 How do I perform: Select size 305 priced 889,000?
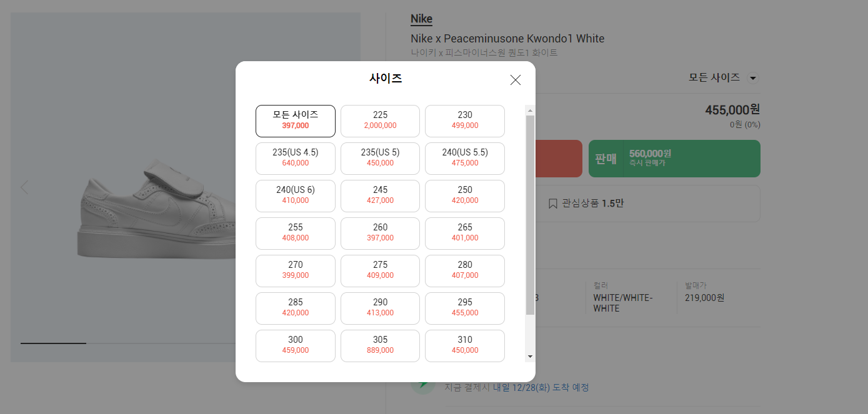380,346
